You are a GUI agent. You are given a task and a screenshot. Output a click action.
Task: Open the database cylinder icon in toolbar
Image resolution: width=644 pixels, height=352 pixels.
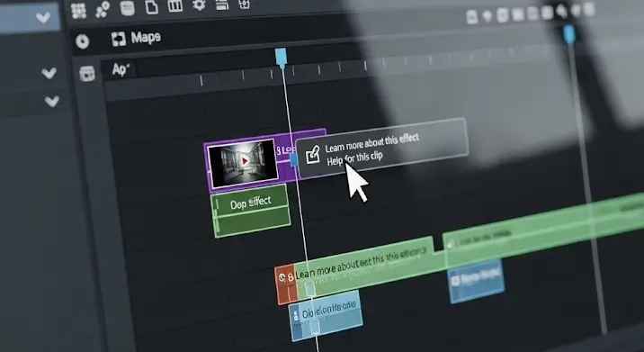click(x=128, y=8)
